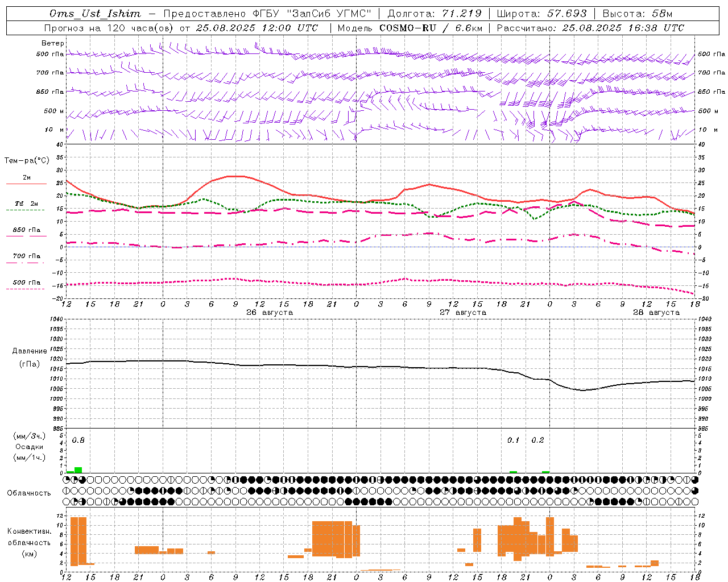Click the "Давление" pressure panel label

[x=30, y=351]
